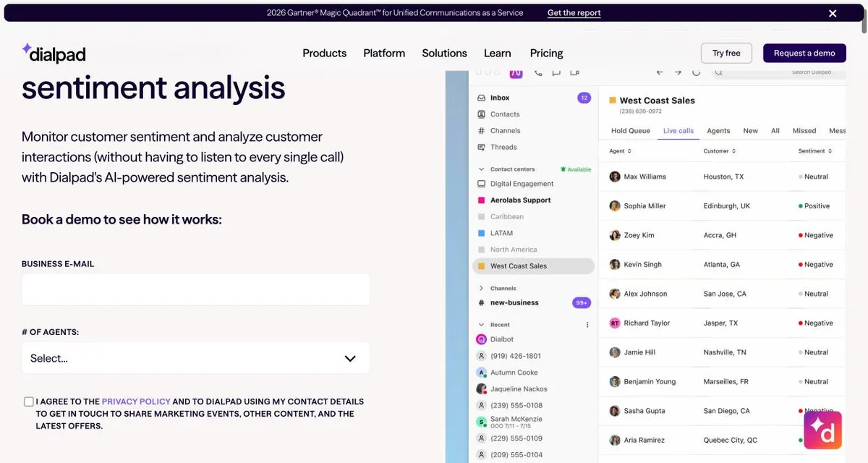Switch to the New tab
This screenshot has height=463, width=868.
(751, 131)
